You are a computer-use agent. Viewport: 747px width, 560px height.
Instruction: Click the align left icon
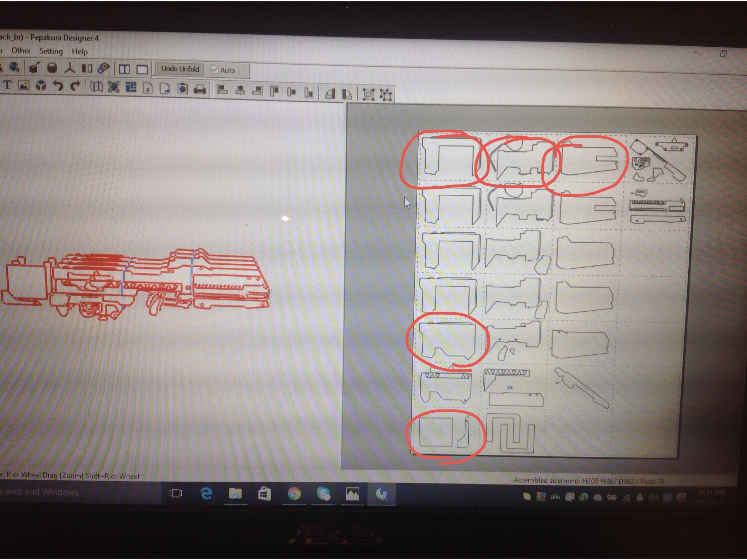tap(222, 90)
